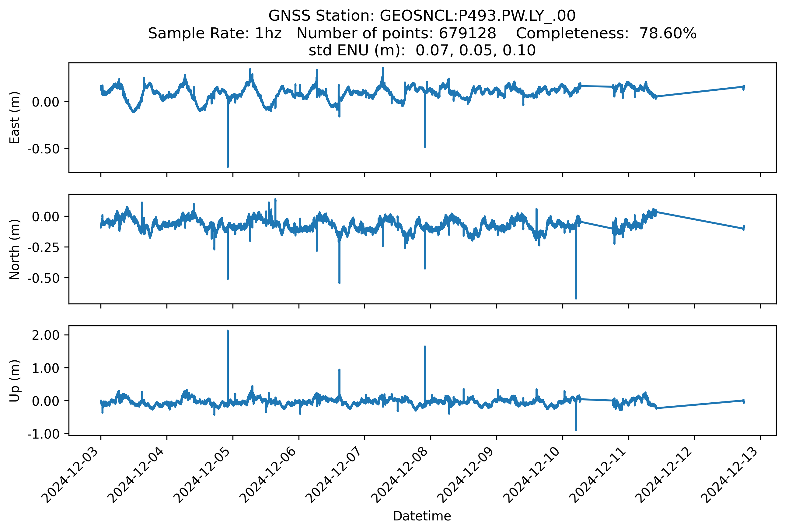
Task: Click the North (m) axis label
Action: [15, 249]
